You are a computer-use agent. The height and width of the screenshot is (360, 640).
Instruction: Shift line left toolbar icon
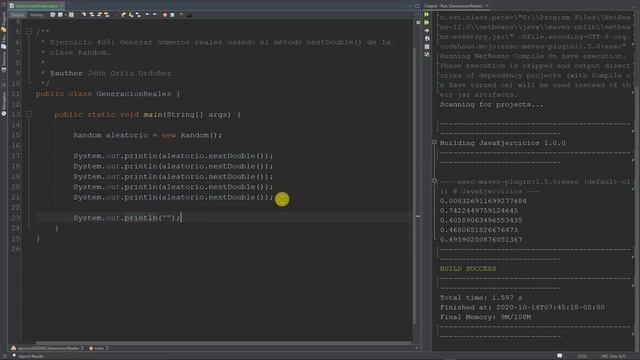coord(147,15)
